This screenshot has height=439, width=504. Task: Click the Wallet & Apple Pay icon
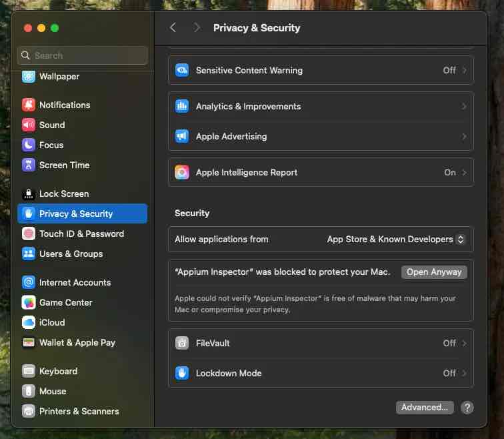click(29, 342)
